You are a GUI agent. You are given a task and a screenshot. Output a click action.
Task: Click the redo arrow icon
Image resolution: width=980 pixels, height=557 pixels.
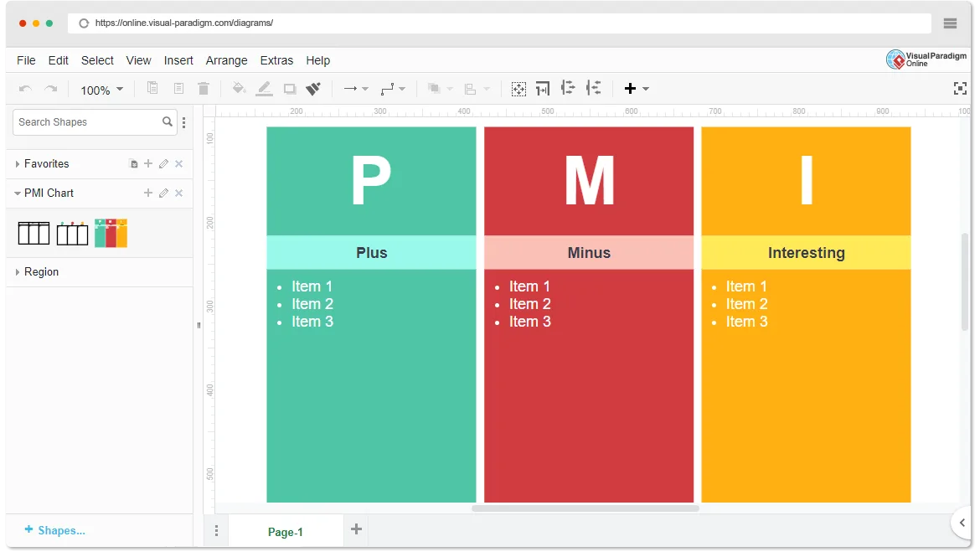[51, 89]
